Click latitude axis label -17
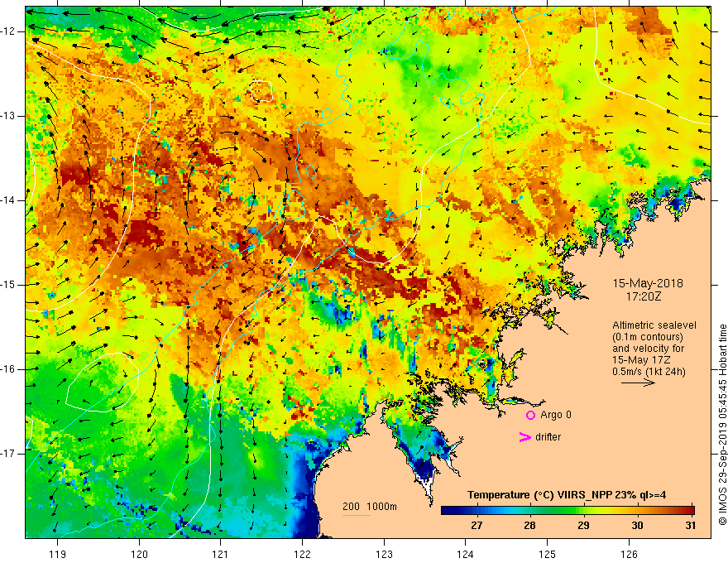The width and height of the screenshot is (728, 563). pyautogui.click(x=8, y=454)
